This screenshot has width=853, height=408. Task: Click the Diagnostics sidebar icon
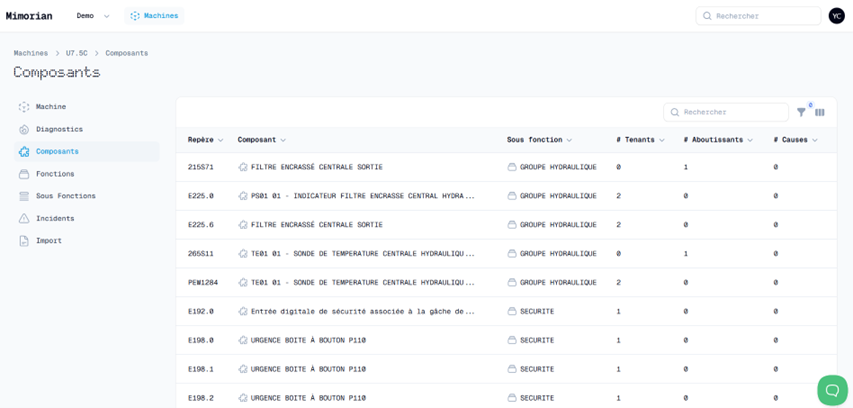(x=24, y=129)
